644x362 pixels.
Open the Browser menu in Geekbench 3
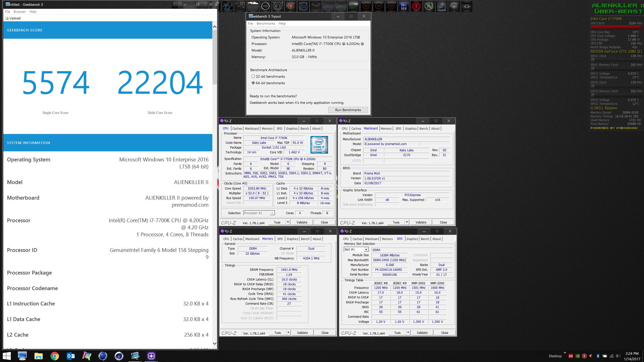click(x=20, y=12)
